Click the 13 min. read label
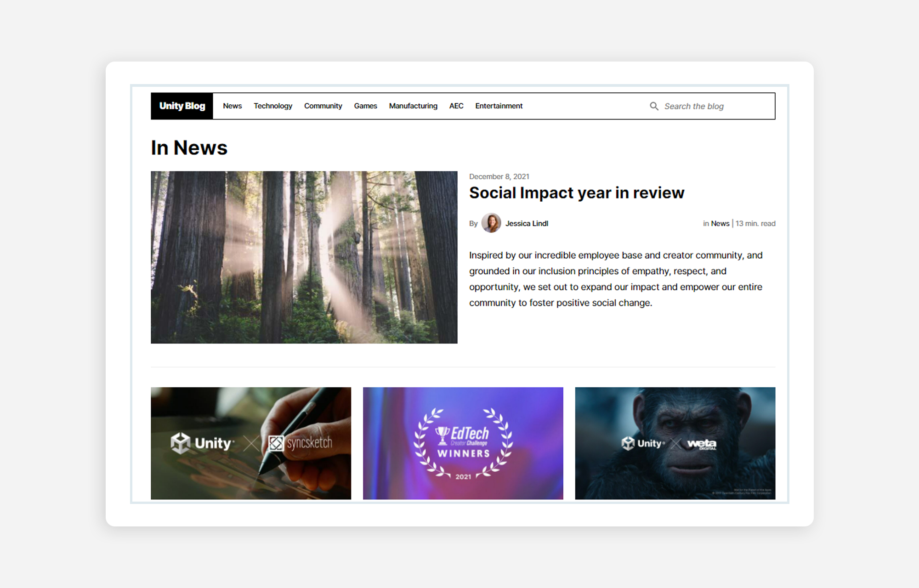Image resolution: width=919 pixels, height=588 pixels. click(x=755, y=224)
